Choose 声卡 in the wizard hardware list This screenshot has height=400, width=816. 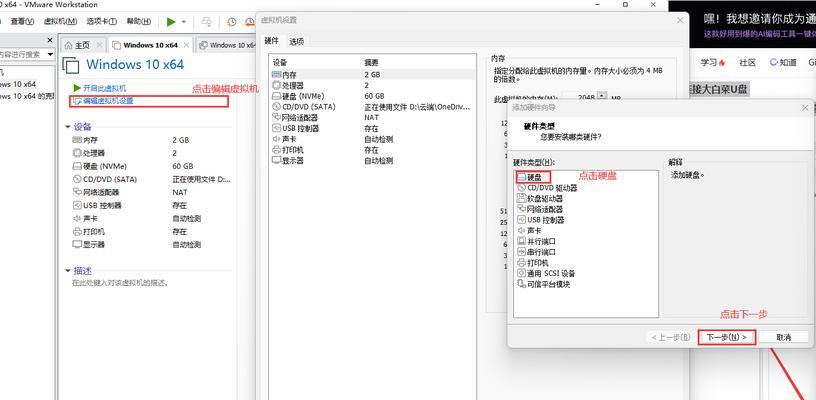coord(529,230)
